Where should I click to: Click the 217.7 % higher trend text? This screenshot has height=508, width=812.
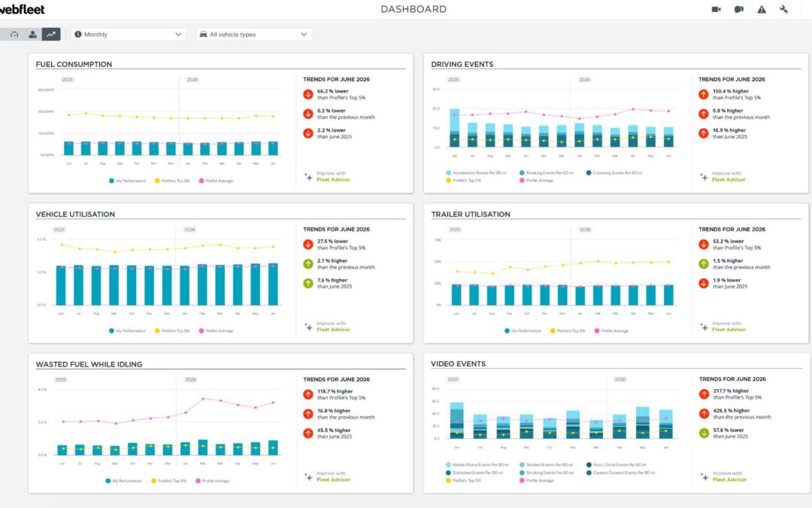pos(731,391)
